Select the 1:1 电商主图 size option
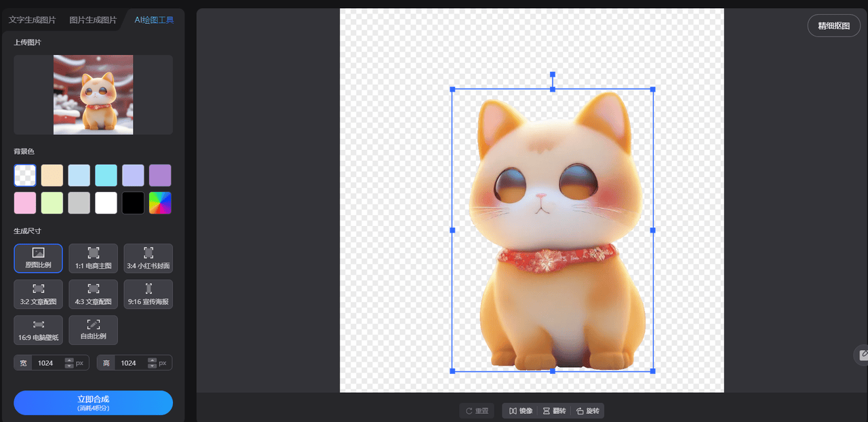This screenshot has width=868, height=422. click(93, 258)
